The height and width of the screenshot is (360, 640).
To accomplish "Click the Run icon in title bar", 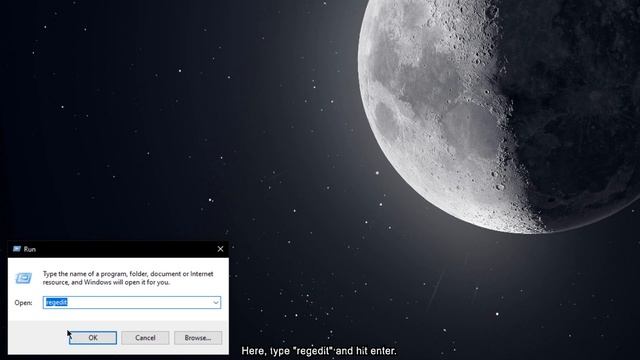I will tap(17, 249).
